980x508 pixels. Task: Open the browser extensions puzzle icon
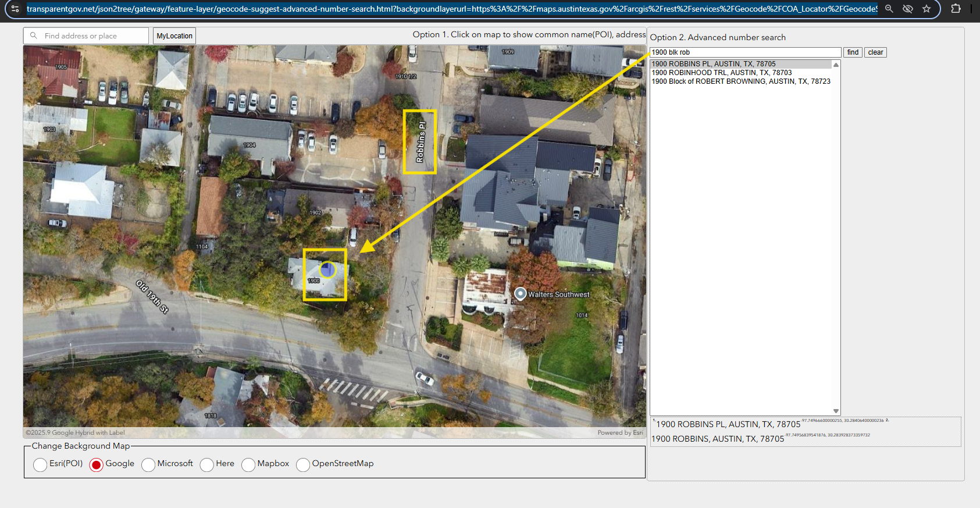[956, 9]
